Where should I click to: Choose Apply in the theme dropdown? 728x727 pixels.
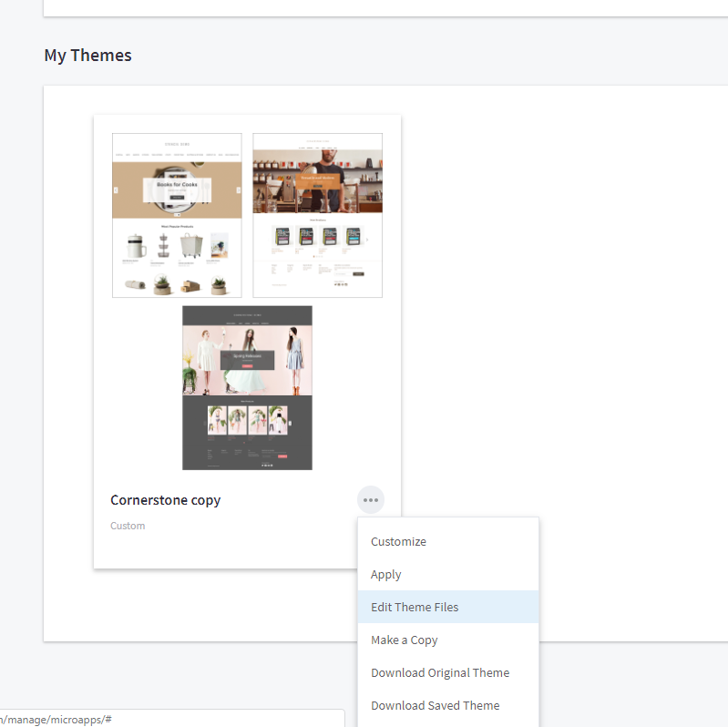[x=386, y=574]
